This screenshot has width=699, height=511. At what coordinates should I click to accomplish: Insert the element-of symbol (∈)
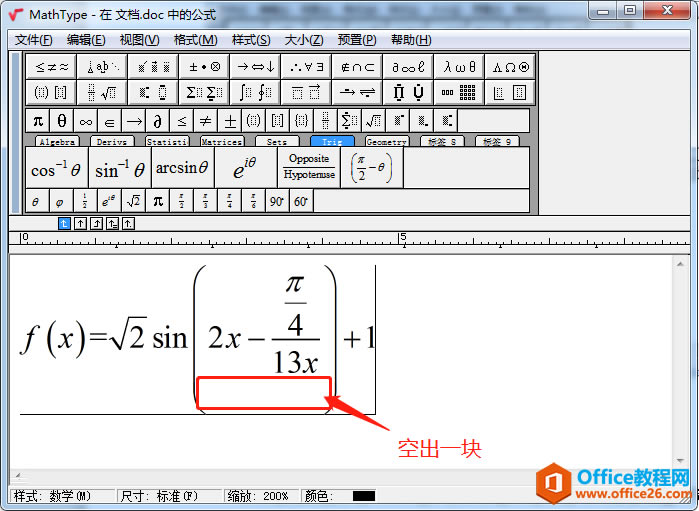110,120
